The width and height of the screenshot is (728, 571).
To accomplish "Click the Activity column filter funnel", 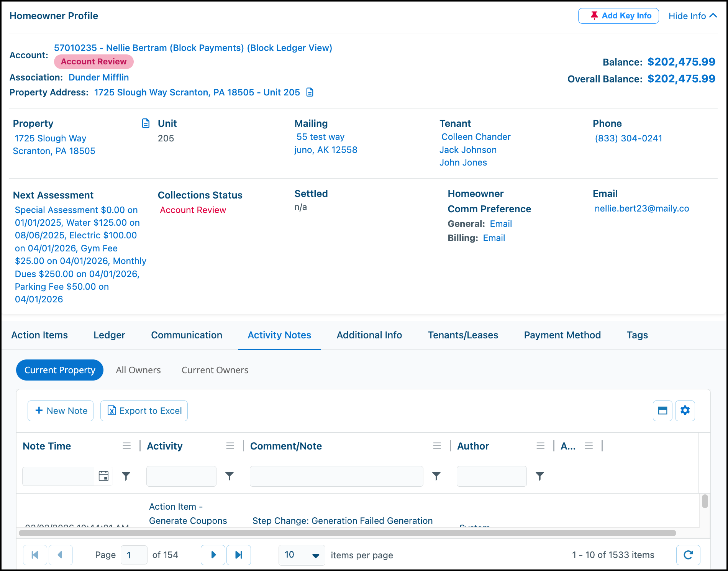I will tap(230, 476).
